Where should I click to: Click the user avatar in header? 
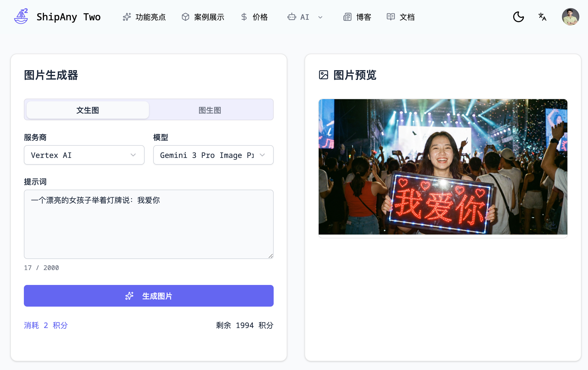point(570,17)
